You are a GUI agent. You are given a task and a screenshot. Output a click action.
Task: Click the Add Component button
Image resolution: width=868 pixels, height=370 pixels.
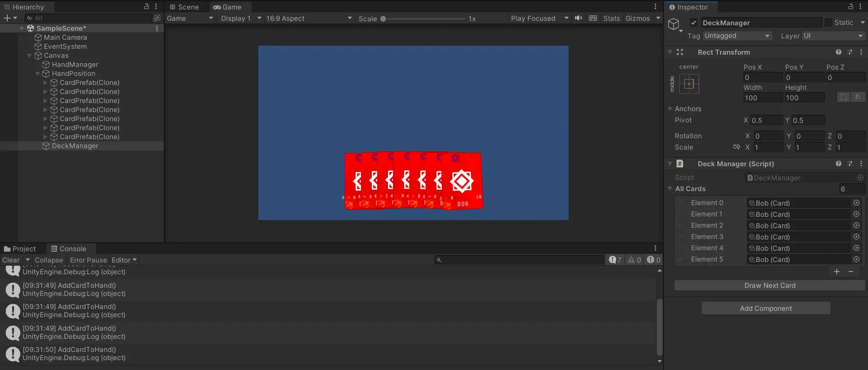[766, 308]
